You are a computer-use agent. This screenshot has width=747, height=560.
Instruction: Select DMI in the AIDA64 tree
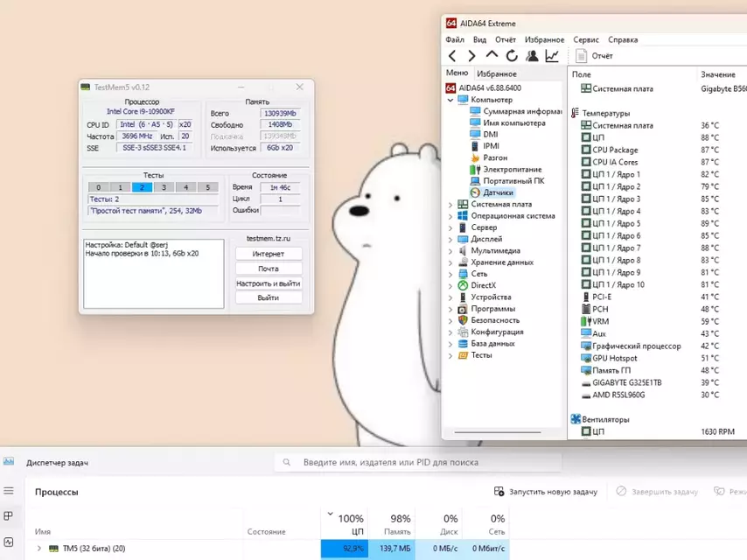coord(484,135)
